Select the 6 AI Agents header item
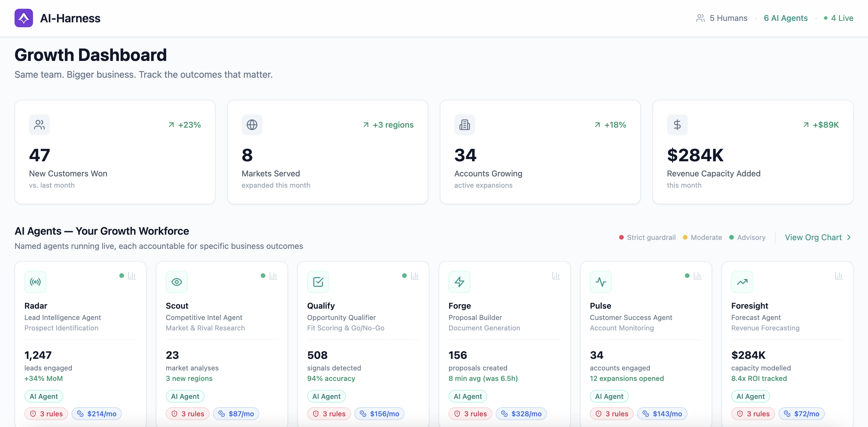This screenshot has height=427, width=868. [x=785, y=18]
